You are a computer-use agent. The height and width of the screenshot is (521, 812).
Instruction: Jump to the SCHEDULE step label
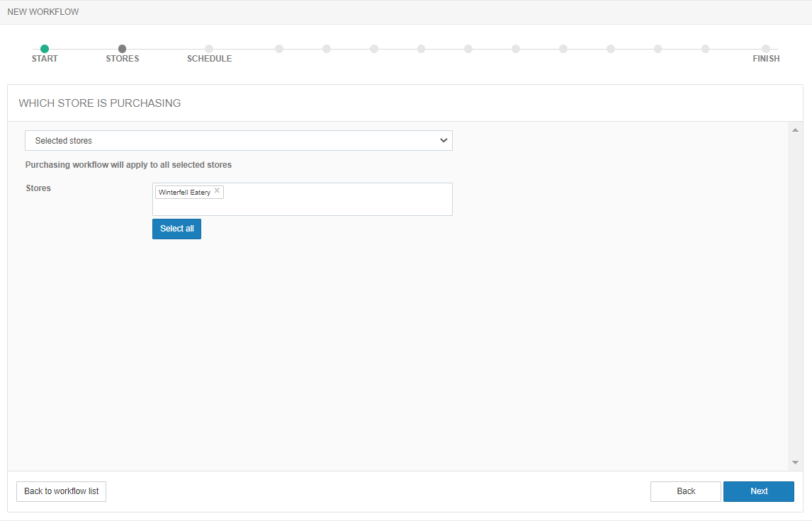(209, 59)
